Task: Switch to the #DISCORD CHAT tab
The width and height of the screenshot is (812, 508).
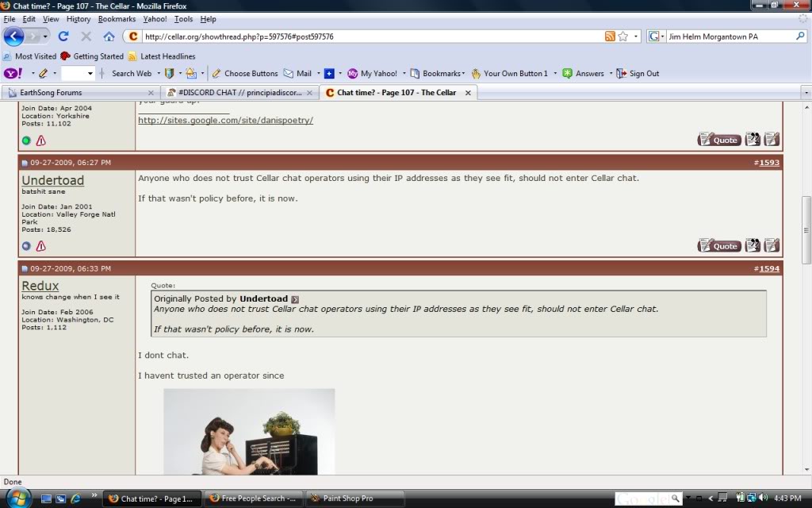Action: [x=239, y=92]
